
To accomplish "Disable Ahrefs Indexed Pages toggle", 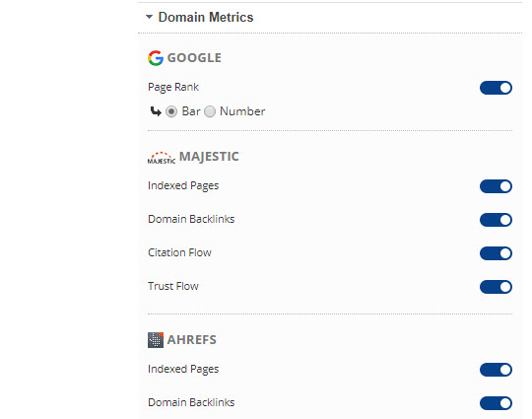I will tap(496, 370).
